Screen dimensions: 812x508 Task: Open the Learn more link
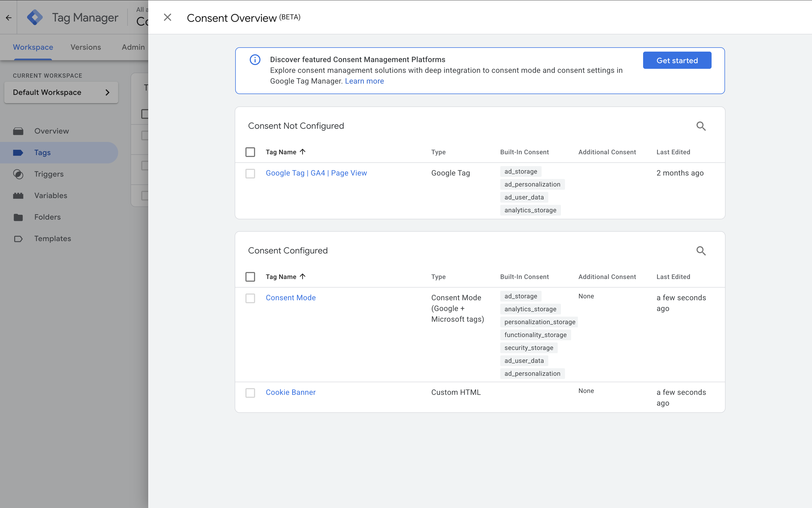(364, 81)
